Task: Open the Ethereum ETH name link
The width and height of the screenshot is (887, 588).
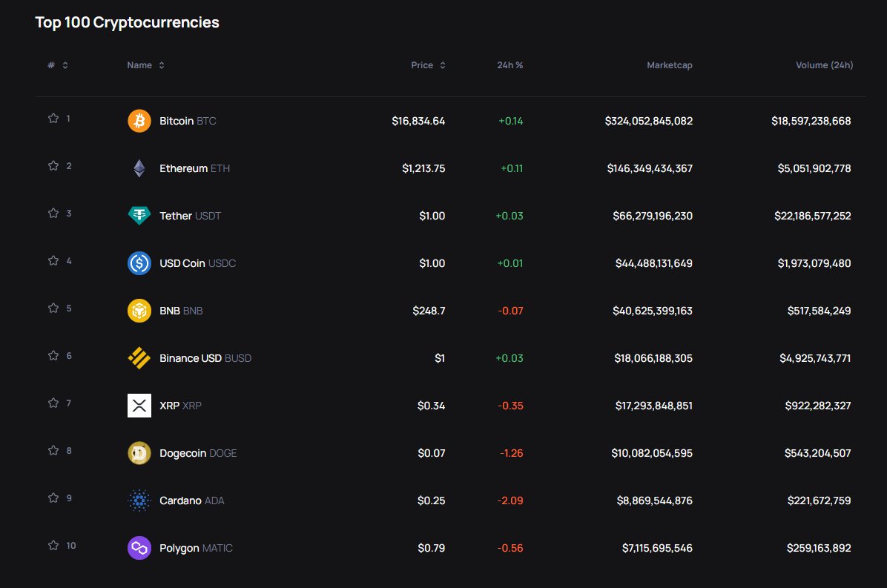Action: [194, 168]
